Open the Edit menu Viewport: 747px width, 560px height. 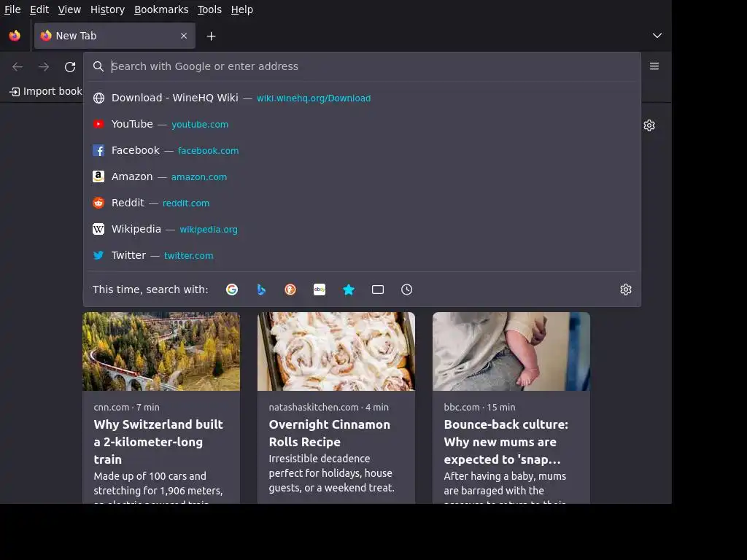pos(39,9)
